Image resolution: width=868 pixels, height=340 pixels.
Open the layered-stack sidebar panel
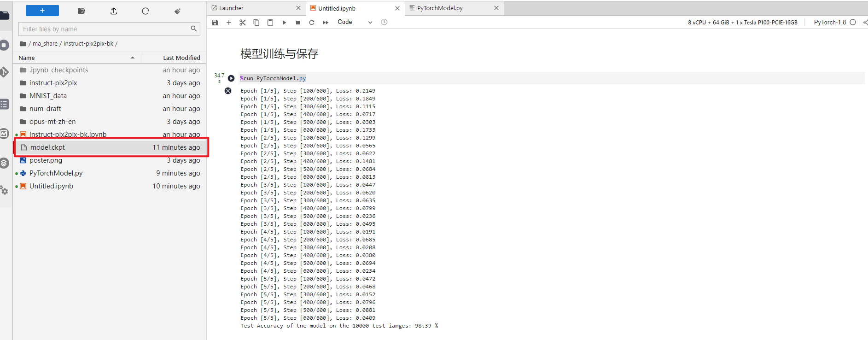tap(4, 163)
